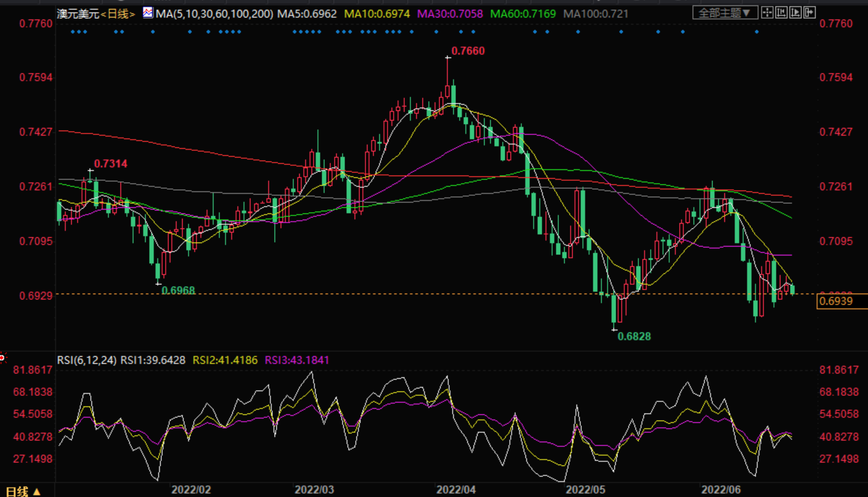Select the 澳元美元 symbol title

click(x=78, y=14)
